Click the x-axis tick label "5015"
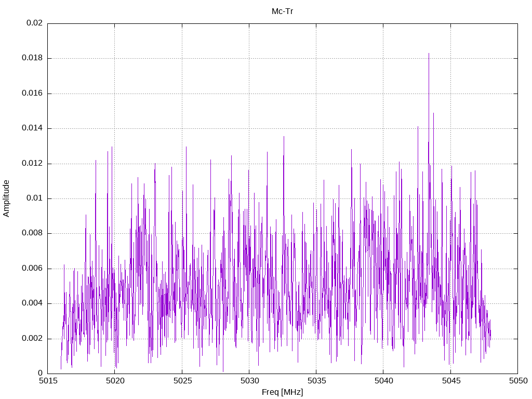This screenshot has width=532, height=399. [48, 381]
